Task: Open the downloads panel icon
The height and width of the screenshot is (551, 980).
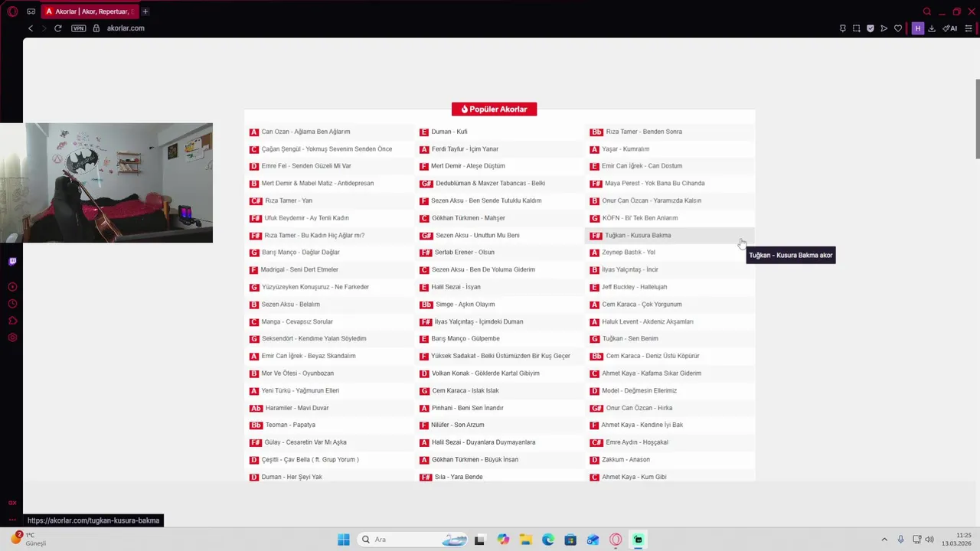Action: [x=932, y=28]
